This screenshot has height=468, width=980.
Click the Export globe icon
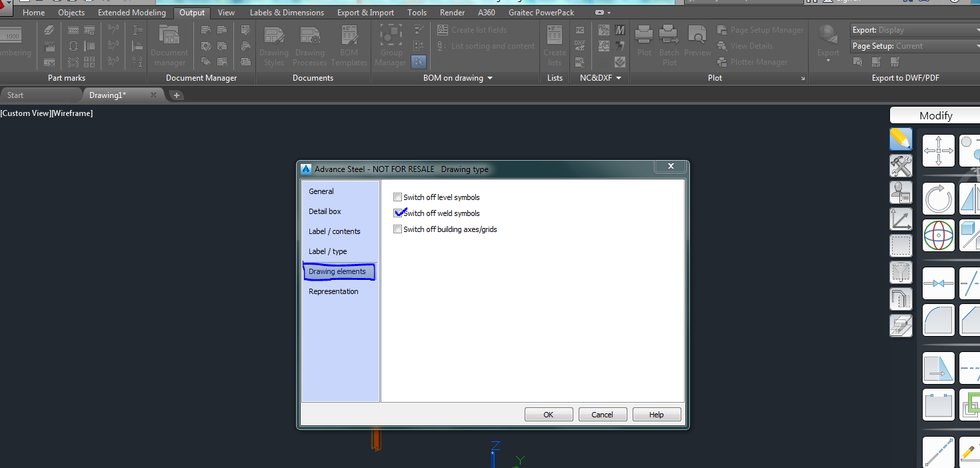tap(828, 34)
